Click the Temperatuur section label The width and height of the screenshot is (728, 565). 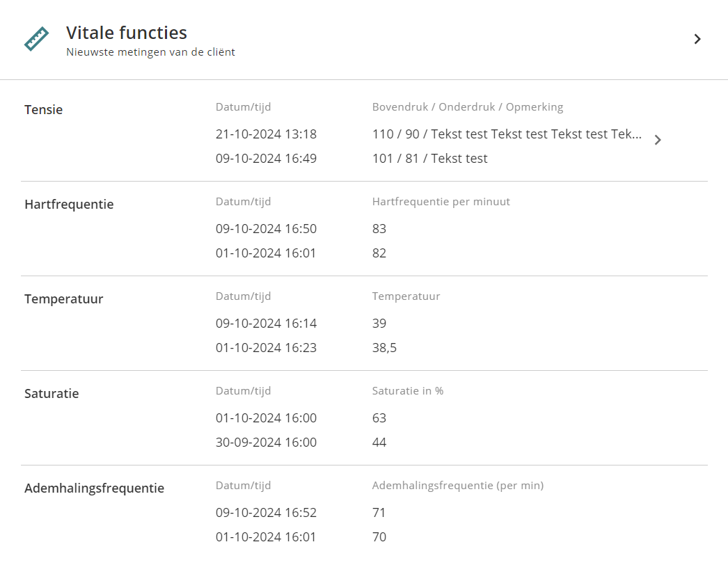tap(63, 299)
